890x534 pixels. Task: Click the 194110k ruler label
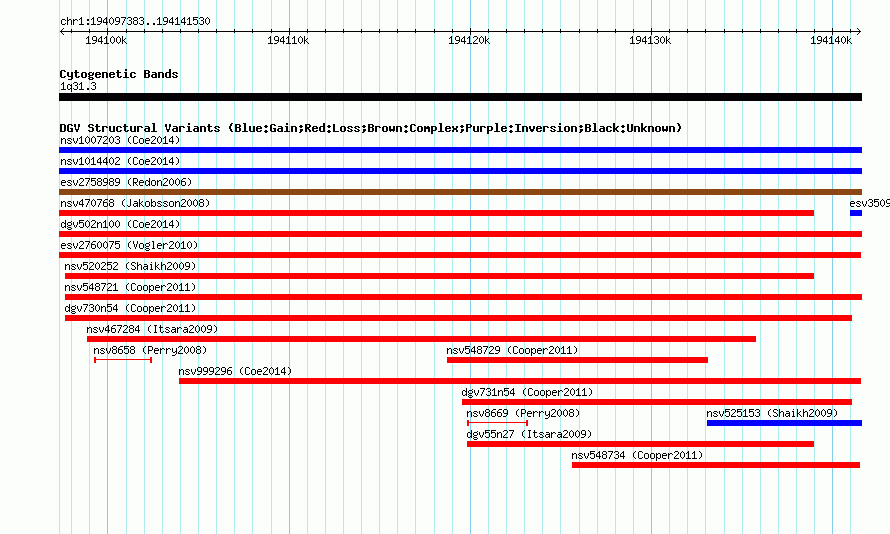click(x=288, y=40)
